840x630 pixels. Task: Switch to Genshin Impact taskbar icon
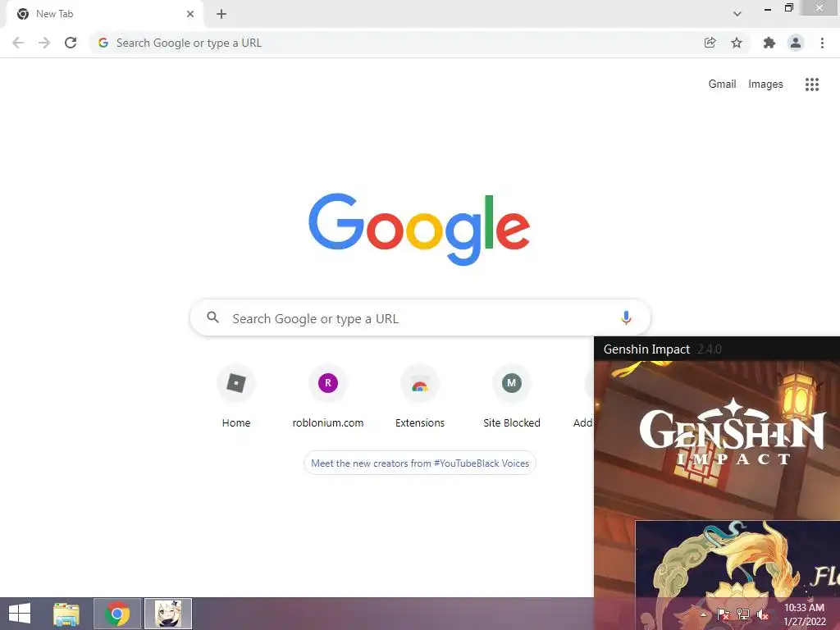(x=168, y=614)
